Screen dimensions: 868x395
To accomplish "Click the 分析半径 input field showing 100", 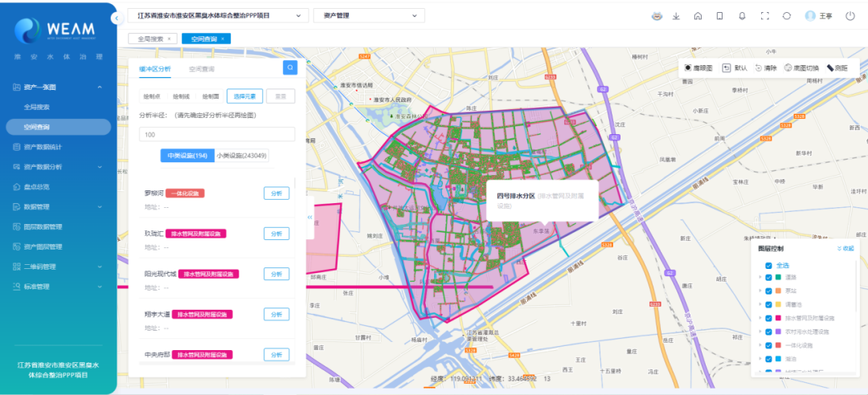I will 217,134.
